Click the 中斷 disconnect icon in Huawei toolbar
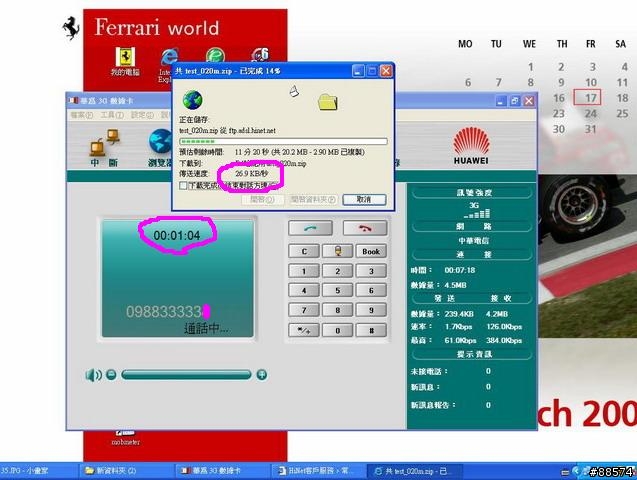This screenshot has height=480, width=637. (104, 147)
